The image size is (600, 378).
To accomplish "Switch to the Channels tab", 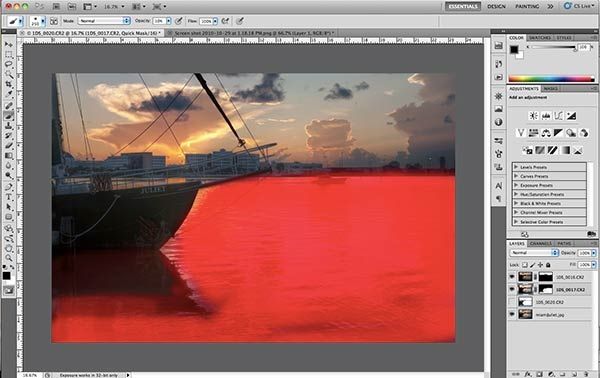I will click(540, 243).
